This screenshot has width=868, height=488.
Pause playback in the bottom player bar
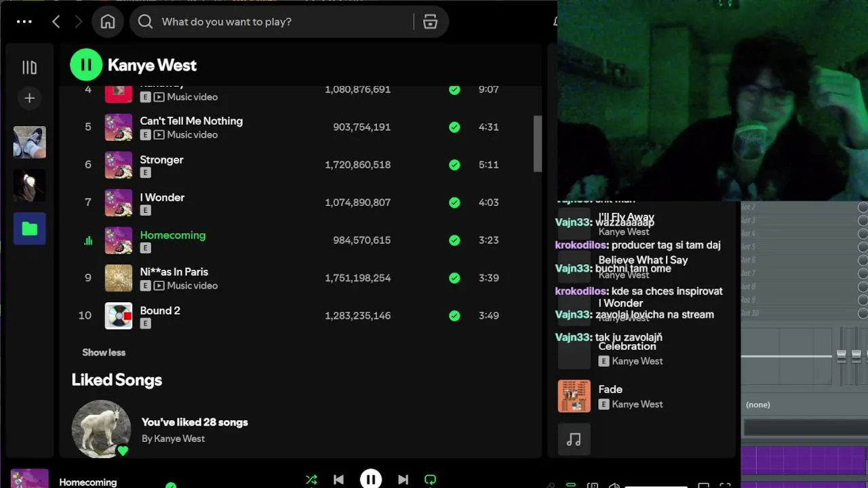(x=371, y=479)
